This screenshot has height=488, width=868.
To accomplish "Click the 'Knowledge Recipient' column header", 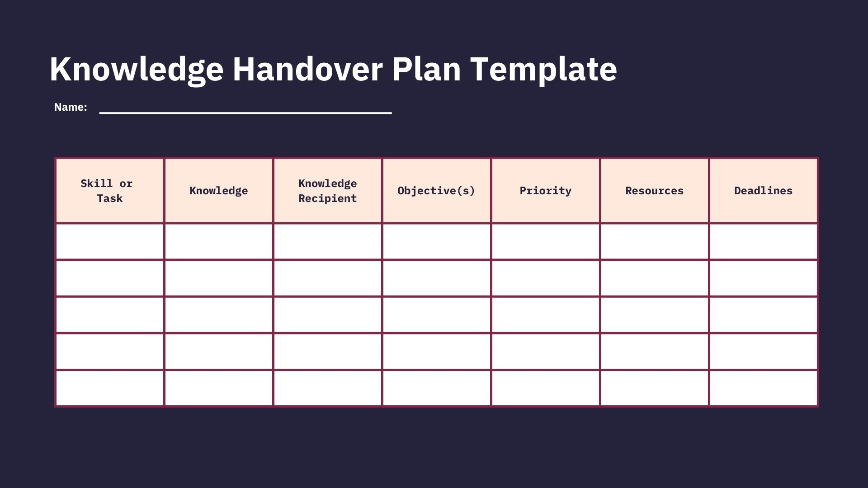I will tap(327, 190).
